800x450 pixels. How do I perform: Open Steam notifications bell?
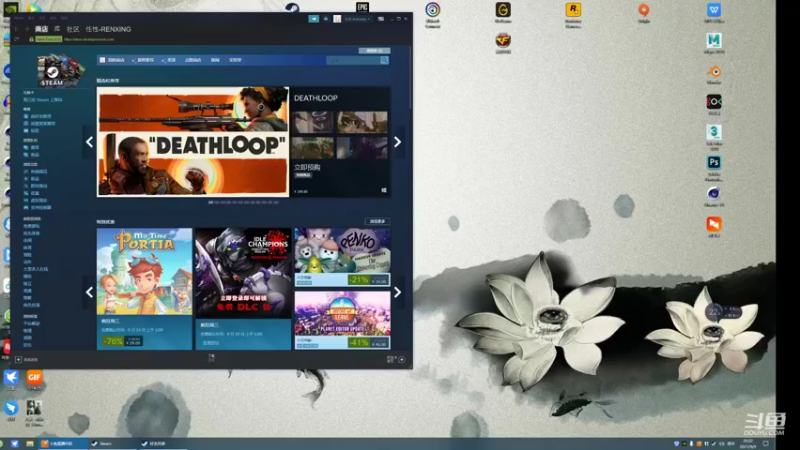[326, 19]
